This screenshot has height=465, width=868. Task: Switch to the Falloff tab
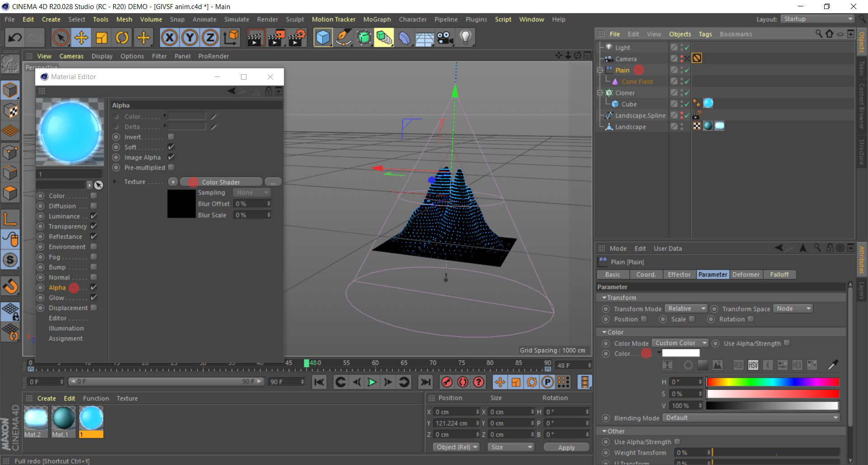click(779, 275)
